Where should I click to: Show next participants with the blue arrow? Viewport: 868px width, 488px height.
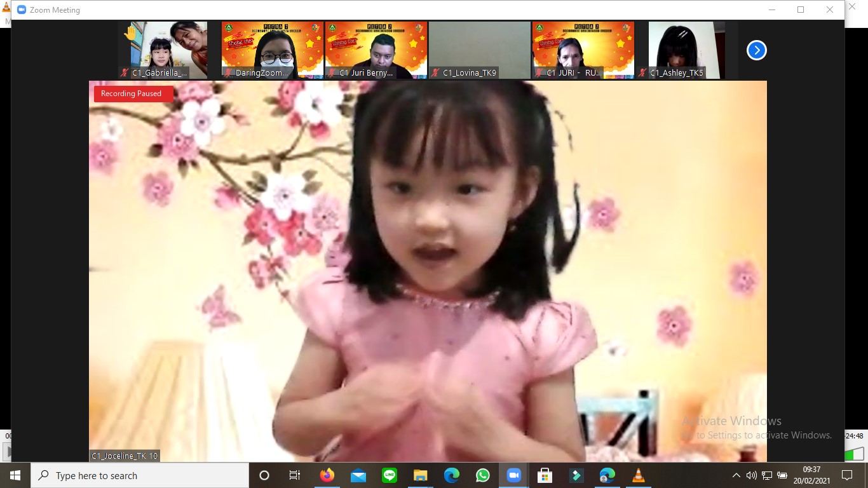(756, 50)
